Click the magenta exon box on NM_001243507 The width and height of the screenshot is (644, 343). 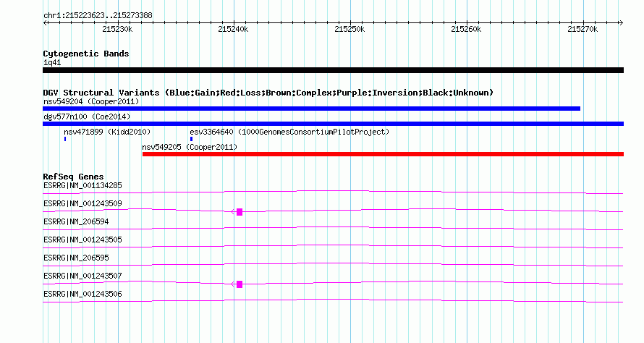pos(240,284)
